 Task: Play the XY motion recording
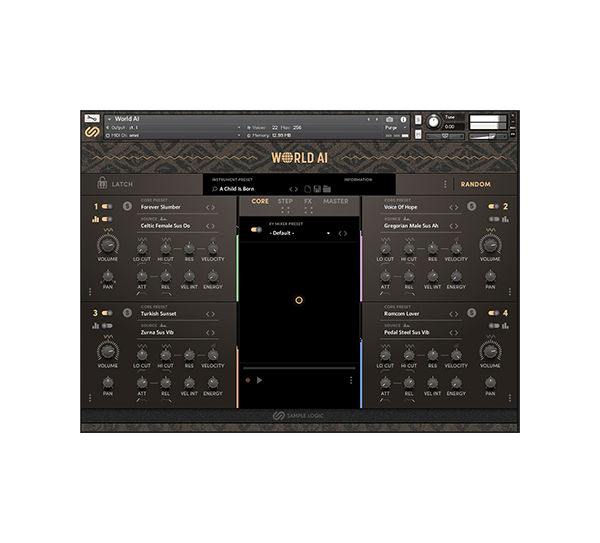pyautogui.click(x=259, y=380)
